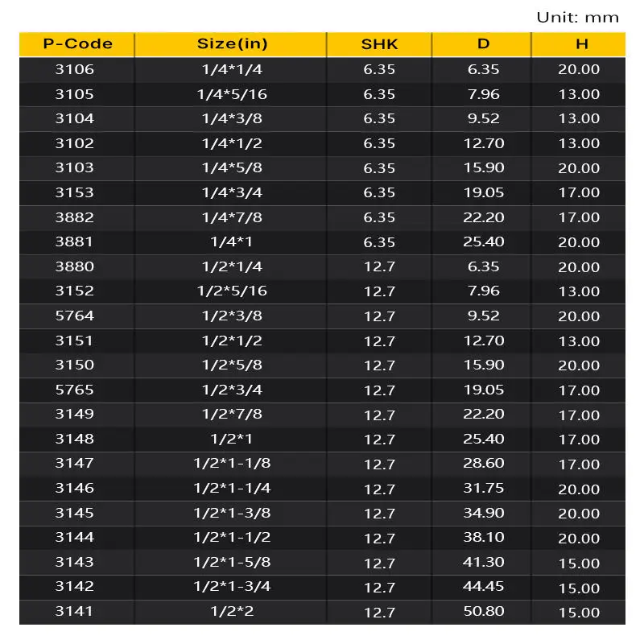The width and height of the screenshot is (644, 644).
Task: Select product code 3141
Action: coord(75,611)
